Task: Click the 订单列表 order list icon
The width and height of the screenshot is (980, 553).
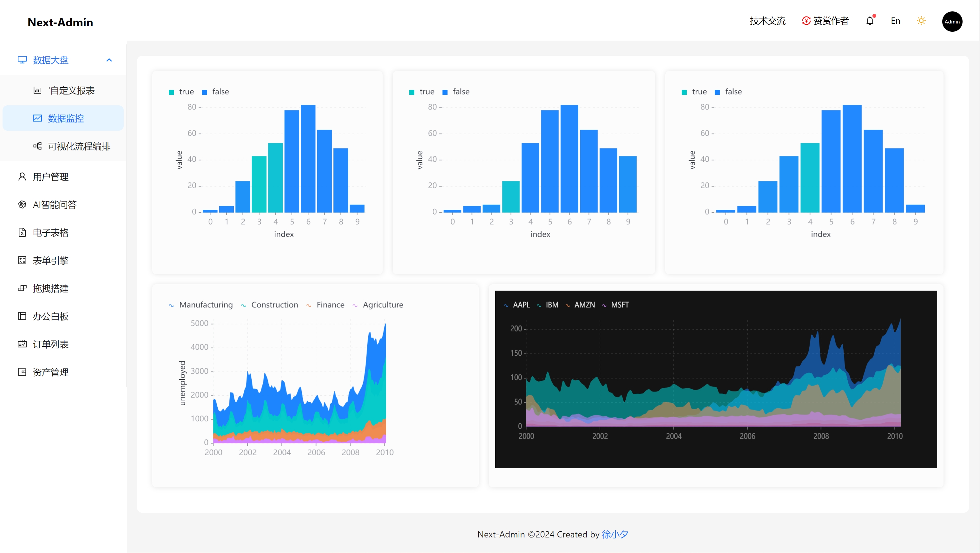Action: pyautogui.click(x=22, y=344)
